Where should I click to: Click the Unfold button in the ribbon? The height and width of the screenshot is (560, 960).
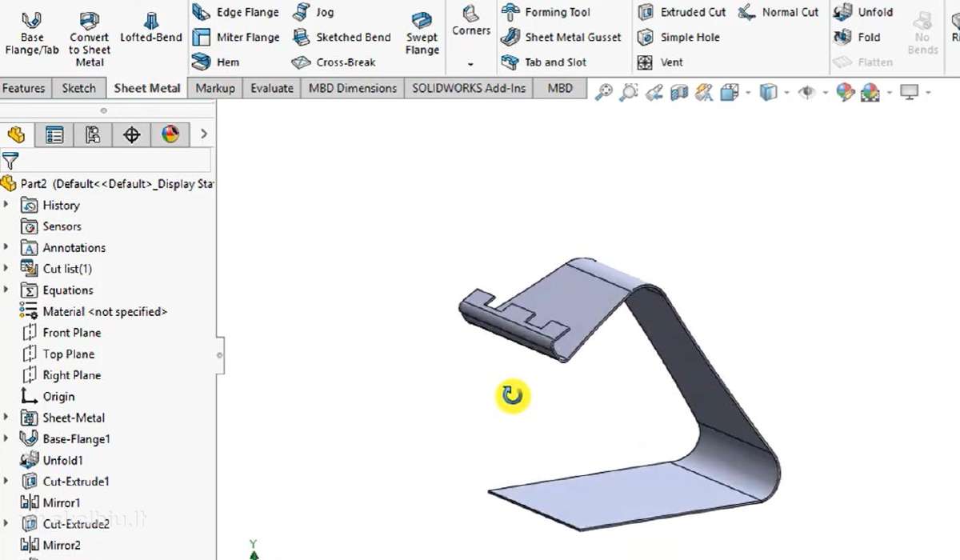(863, 12)
